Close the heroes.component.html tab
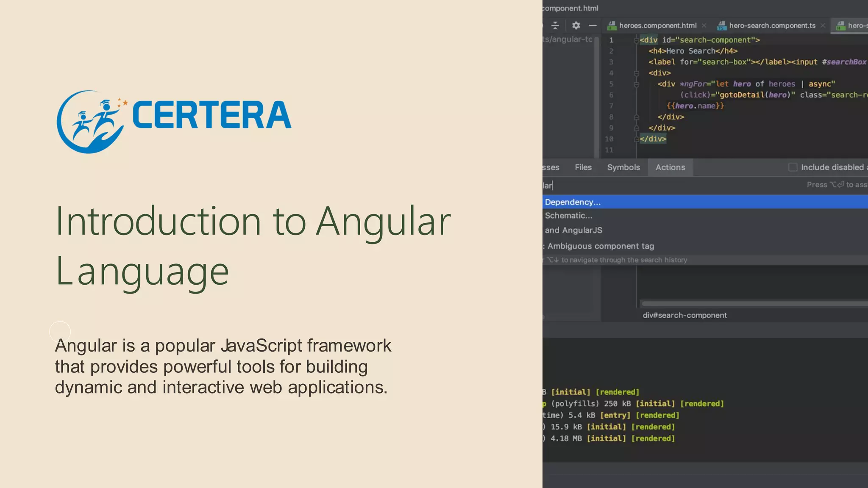Screen dimensions: 868x488 (704, 25)
